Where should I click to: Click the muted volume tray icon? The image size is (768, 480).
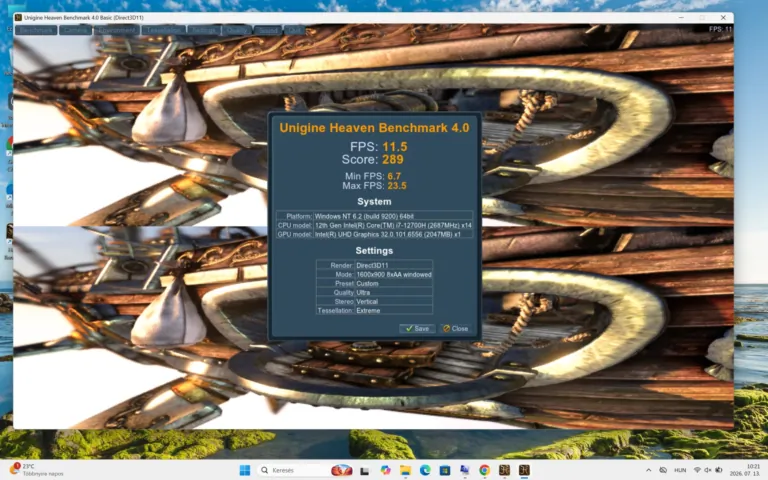708,470
